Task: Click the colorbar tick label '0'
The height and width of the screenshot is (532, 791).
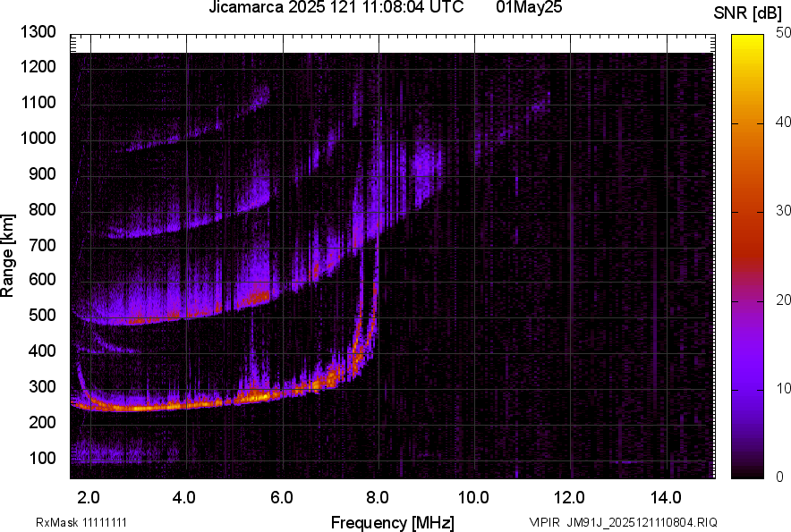Action: coord(780,477)
